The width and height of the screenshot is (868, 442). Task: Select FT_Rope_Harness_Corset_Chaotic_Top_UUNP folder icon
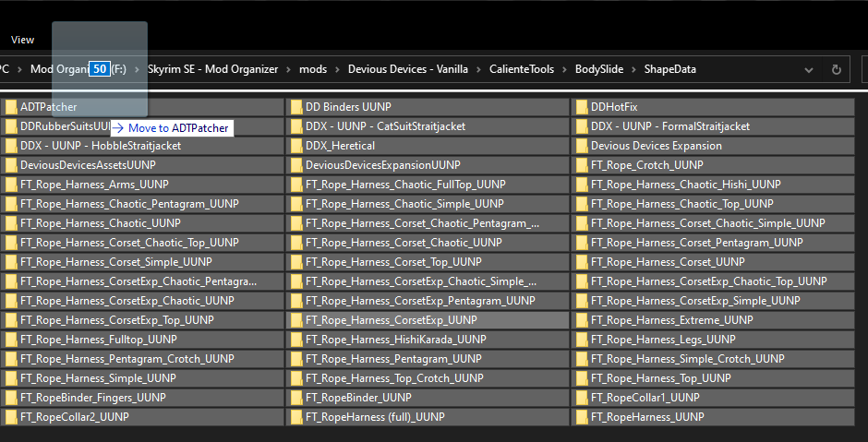[x=11, y=243]
